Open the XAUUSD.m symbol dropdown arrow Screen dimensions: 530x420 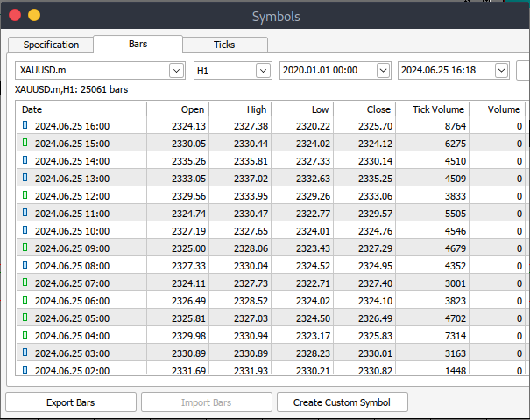tap(176, 71)
